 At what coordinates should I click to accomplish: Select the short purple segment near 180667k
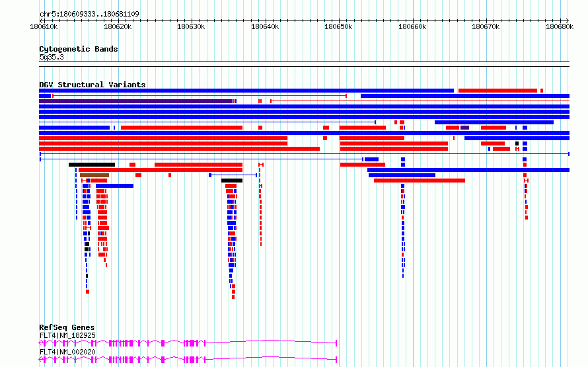coord(464,128)
